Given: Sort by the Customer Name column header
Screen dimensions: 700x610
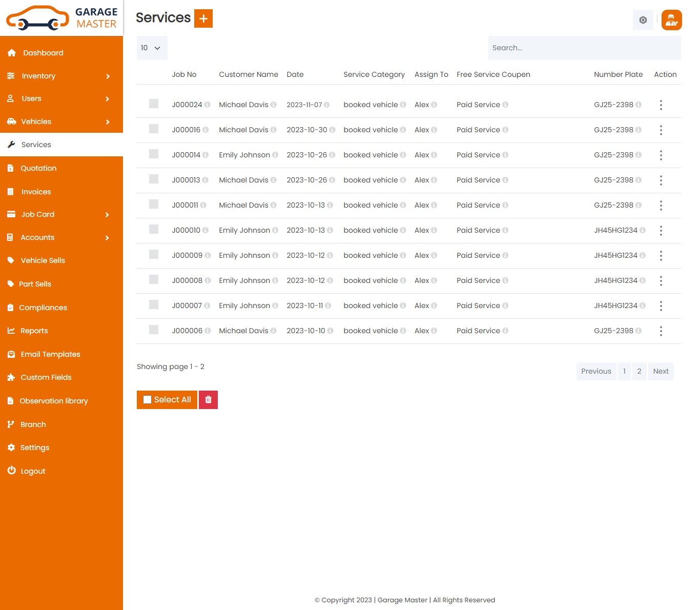Looking at the screenshot, I should 249,74.
